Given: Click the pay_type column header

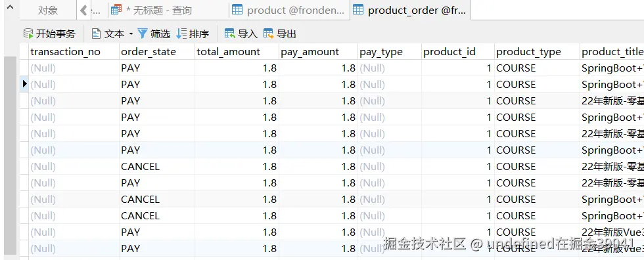Looking at the screenshot, I should pyautogui.click(x=390, y=52).
